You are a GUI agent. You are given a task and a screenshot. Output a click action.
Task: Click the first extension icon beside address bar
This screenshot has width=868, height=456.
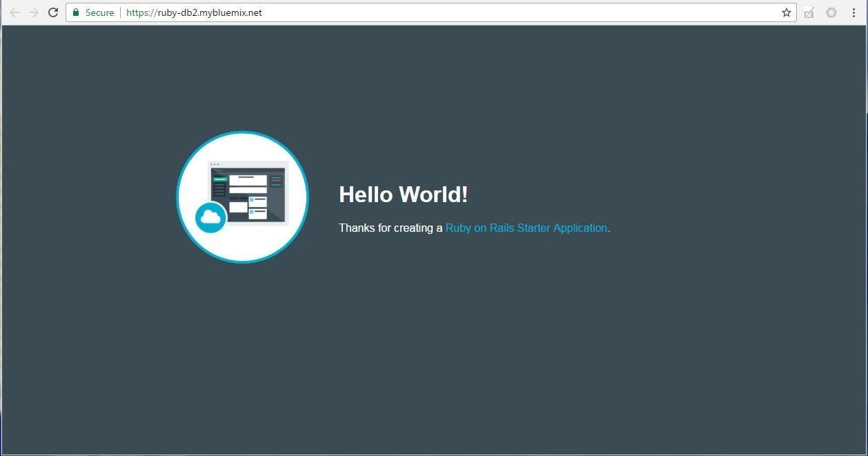click(809, 12)
